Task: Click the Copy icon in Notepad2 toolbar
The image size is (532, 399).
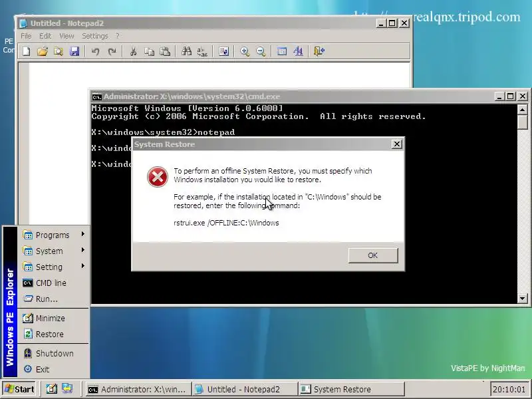Action: 149,51
